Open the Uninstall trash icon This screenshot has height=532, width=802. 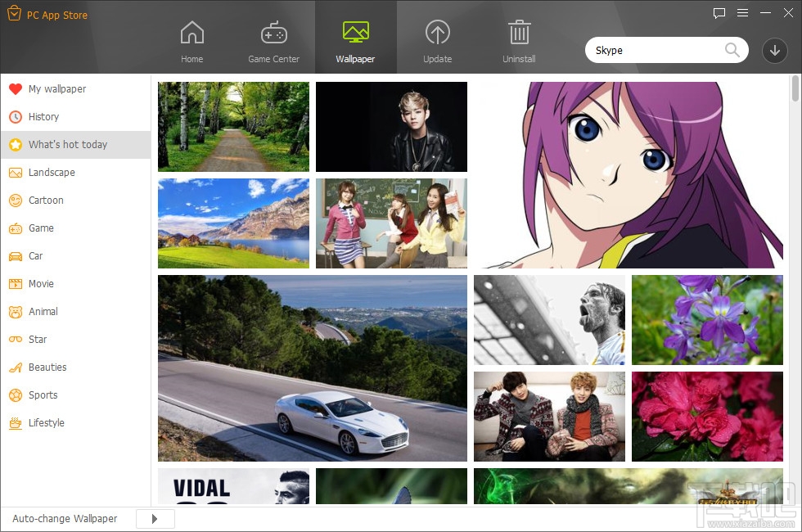519,32
